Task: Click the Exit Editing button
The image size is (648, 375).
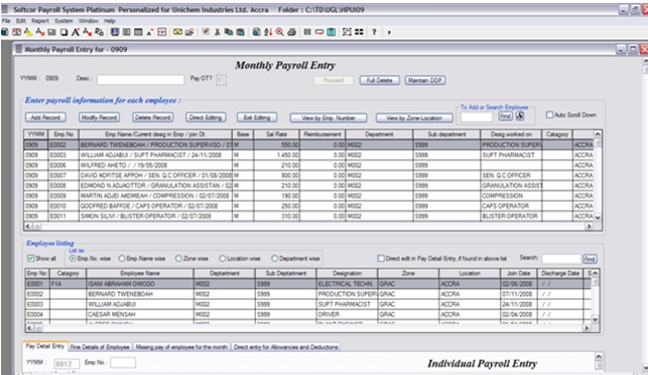Action: tap(257, 117)
